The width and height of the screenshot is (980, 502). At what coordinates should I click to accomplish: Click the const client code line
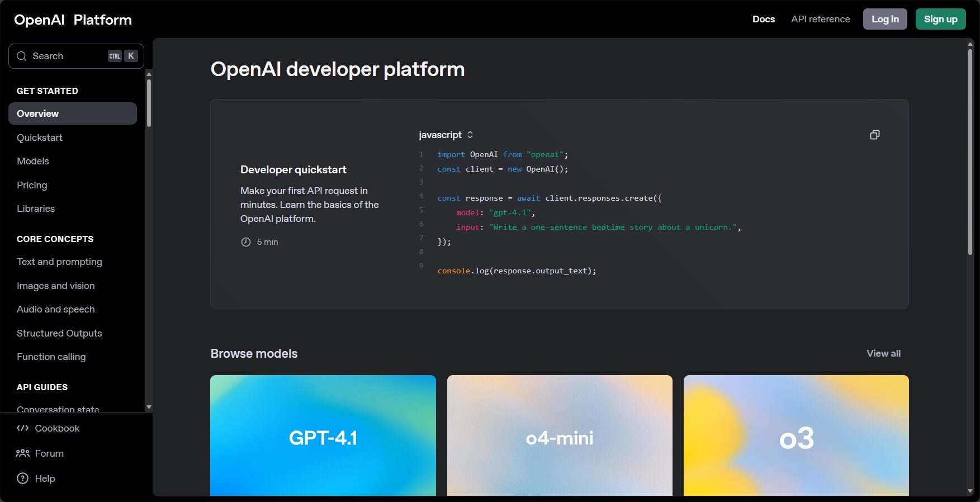click(x=503, y=169)
